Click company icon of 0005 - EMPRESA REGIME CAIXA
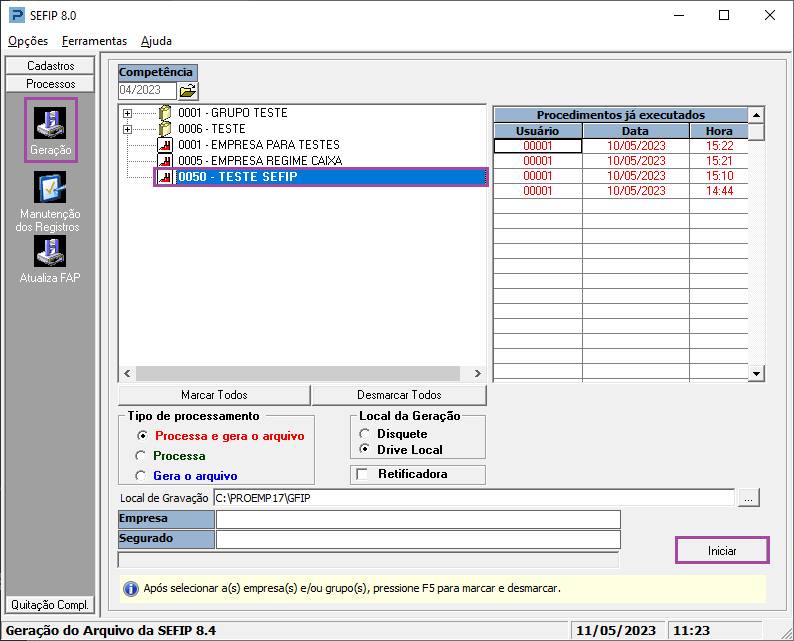Screen dimensions: 794x641 pos(165,161)
